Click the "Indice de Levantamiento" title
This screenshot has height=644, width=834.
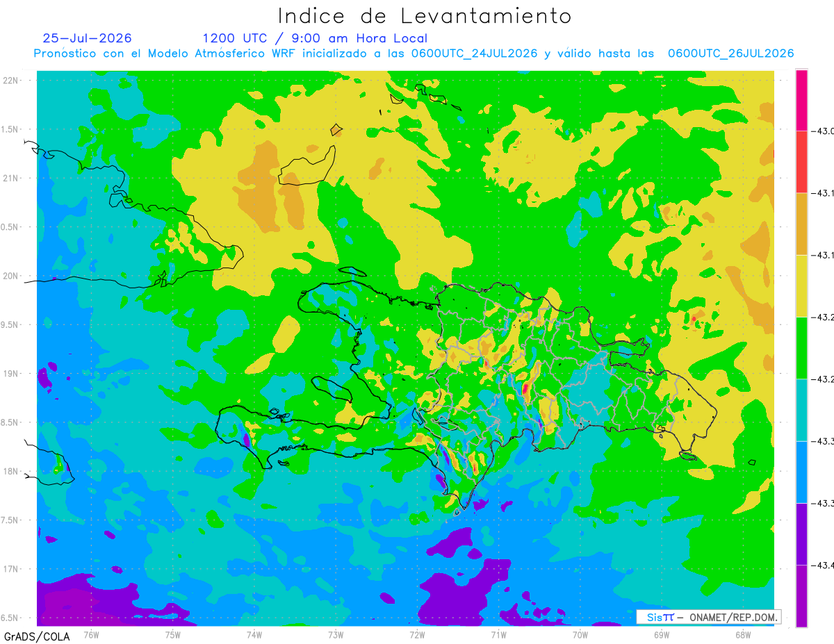[x=425, y=15]
